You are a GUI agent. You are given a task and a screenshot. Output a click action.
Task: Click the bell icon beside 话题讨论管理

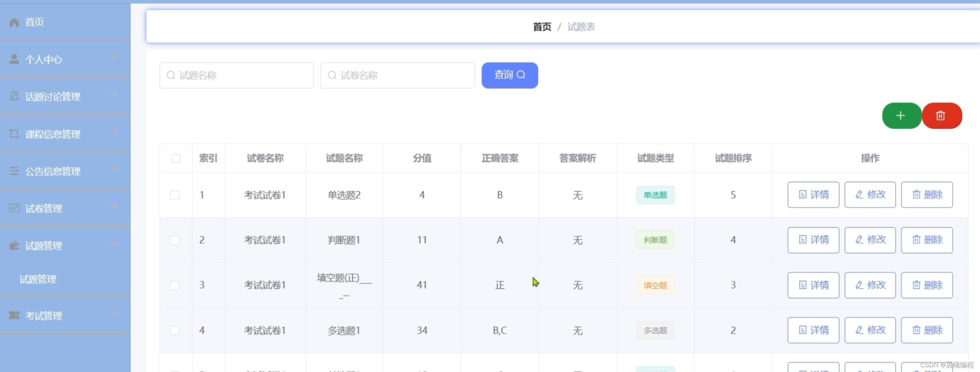pyautogui.click(x=14, y=96)
